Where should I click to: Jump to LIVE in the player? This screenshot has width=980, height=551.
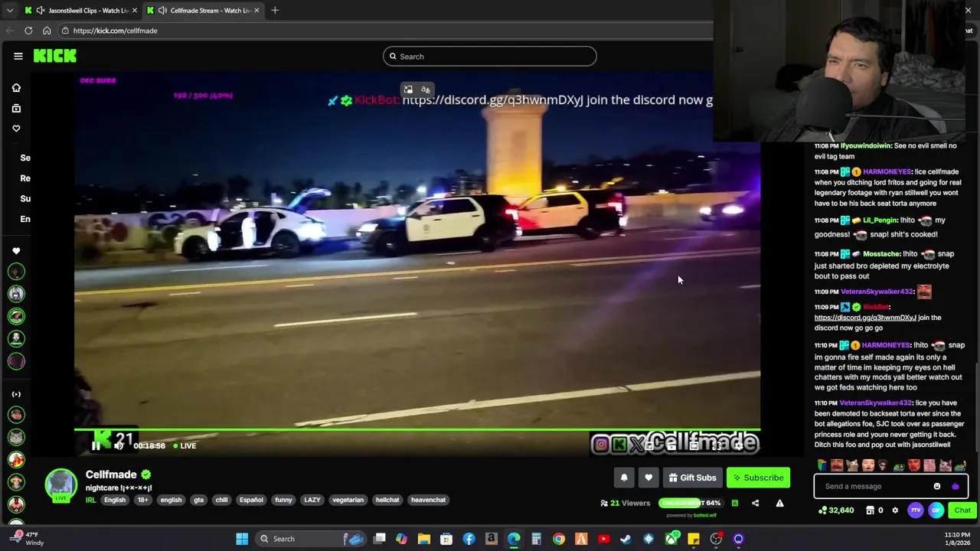click(x=185, y=445)
